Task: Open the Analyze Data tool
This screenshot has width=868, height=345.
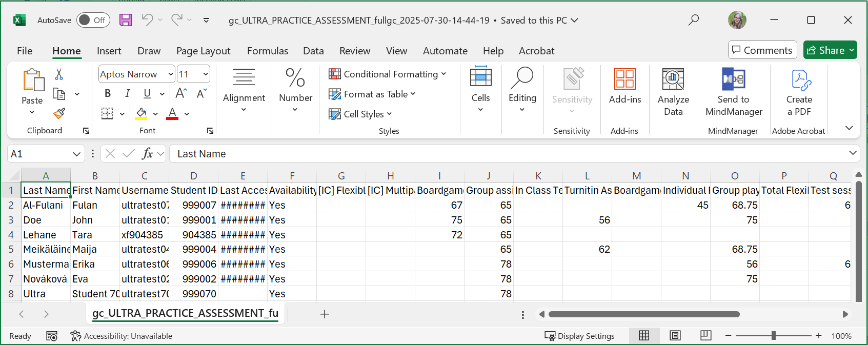Action: (x=673, y=92)
